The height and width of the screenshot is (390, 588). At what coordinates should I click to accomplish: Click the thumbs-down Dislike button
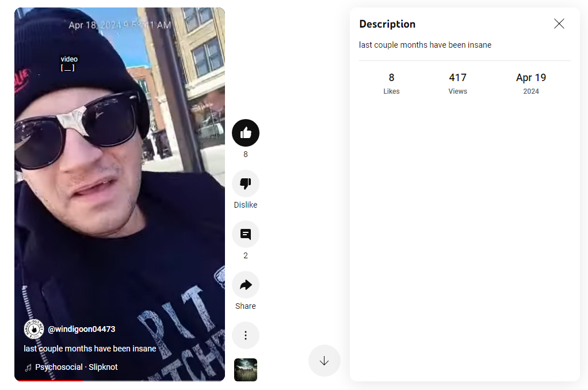[246, 183]
